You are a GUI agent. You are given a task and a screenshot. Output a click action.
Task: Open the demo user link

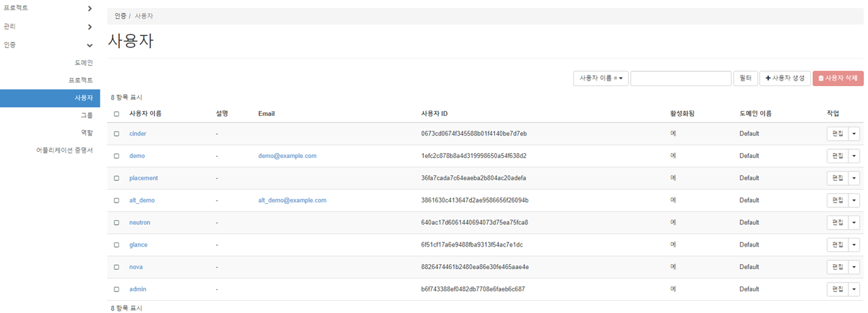pos(137,156)
